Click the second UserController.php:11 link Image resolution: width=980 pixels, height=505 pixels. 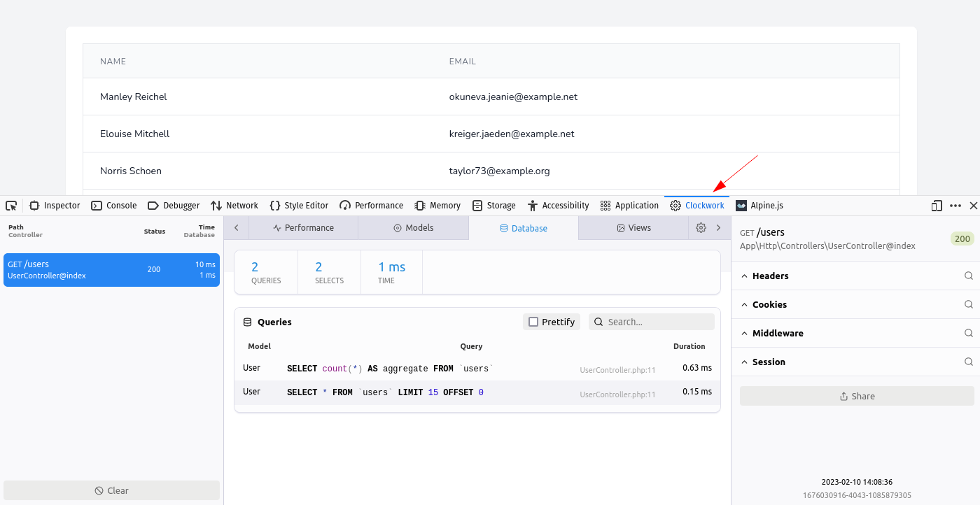click(x=617, y=394)
